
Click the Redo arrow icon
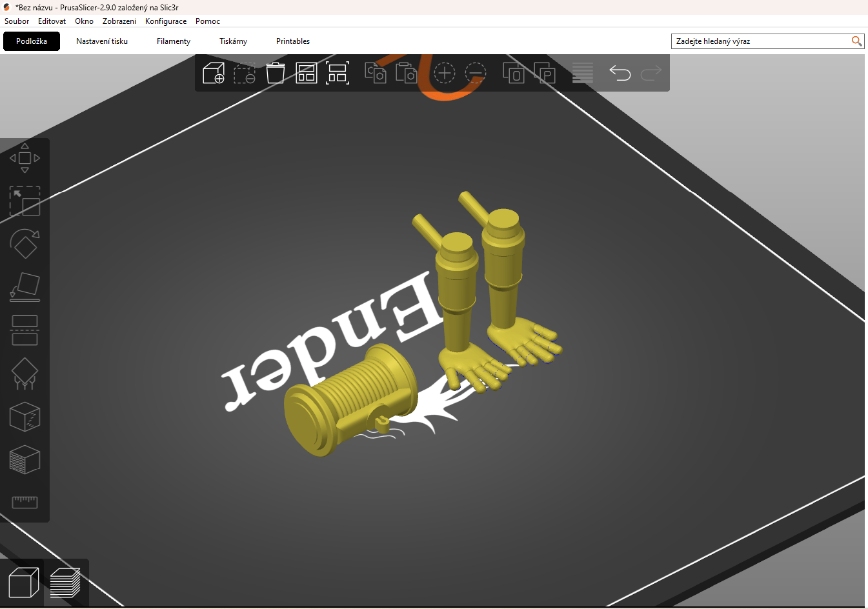651,73
